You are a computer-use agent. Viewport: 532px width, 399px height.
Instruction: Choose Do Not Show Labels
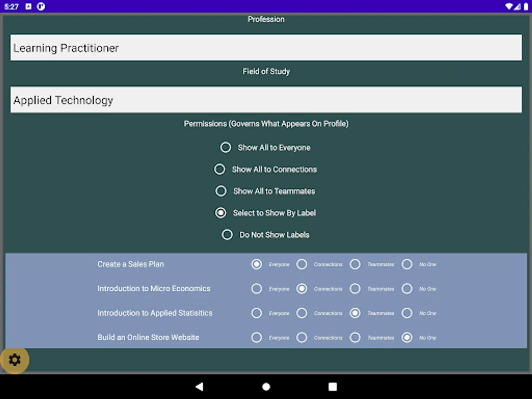(227, 235)
